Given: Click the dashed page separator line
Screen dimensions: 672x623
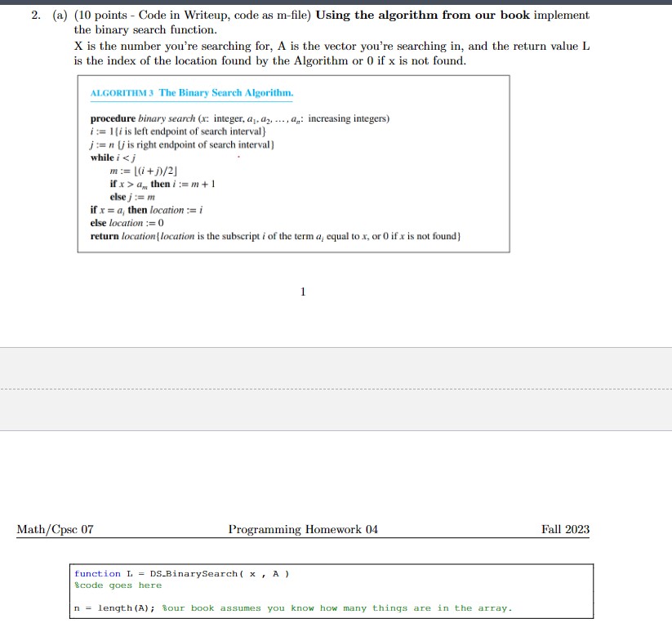Looking at the screenshot, I should 327,389.
